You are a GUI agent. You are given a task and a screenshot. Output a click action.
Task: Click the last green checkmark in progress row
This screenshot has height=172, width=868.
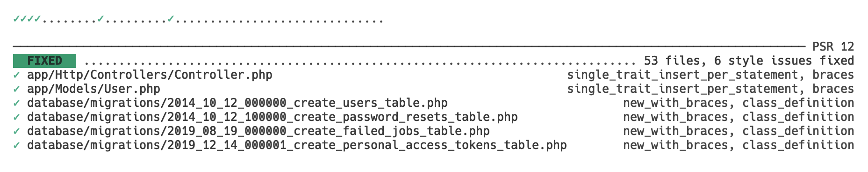click(171, 19)
